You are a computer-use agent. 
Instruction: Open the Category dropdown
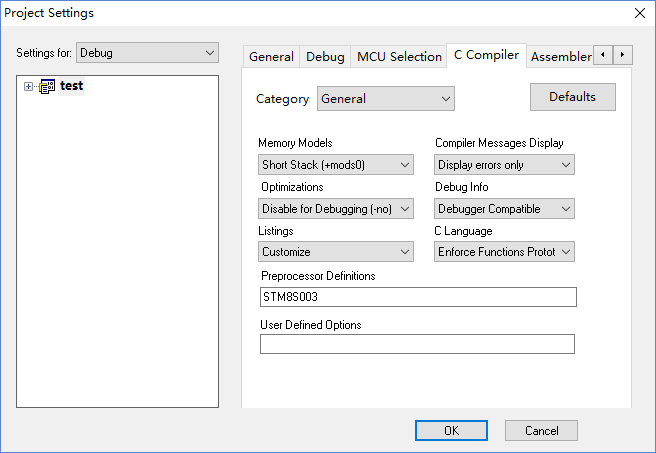coord(385,99)
